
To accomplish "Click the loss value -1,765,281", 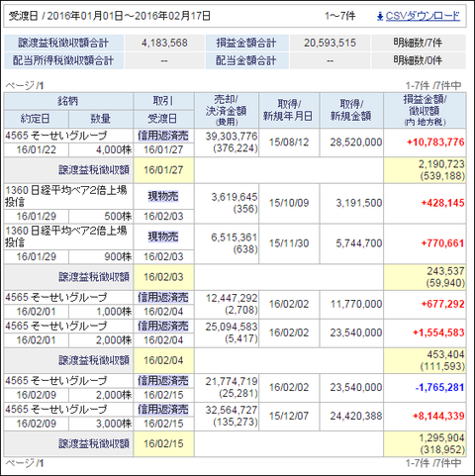I will coord(439,388).
